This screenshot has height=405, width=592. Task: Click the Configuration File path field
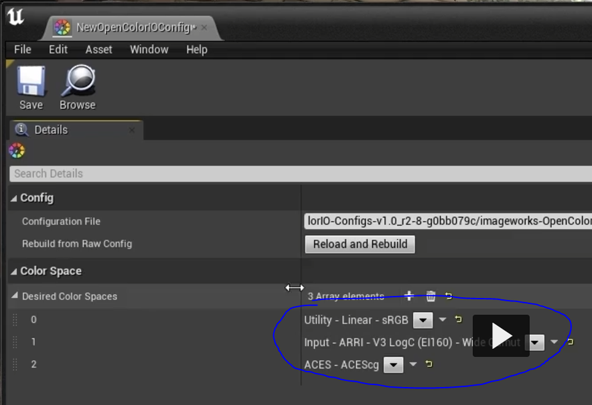click(x=448, y=221)
